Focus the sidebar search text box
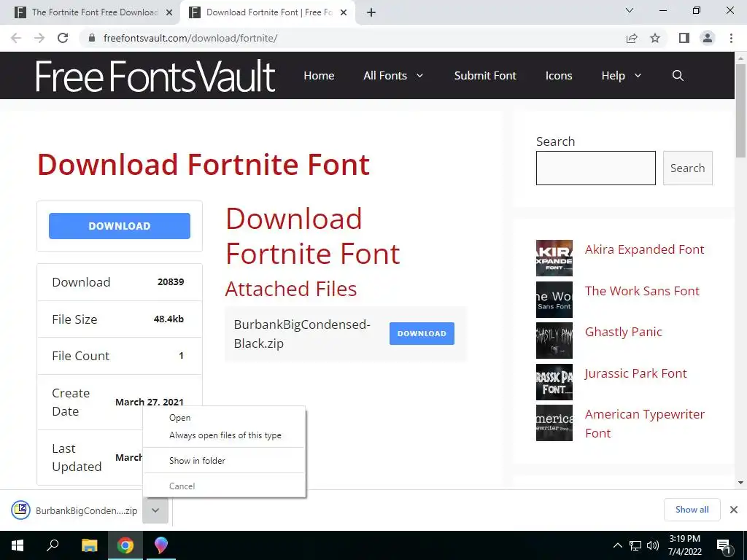 point(595,168)
